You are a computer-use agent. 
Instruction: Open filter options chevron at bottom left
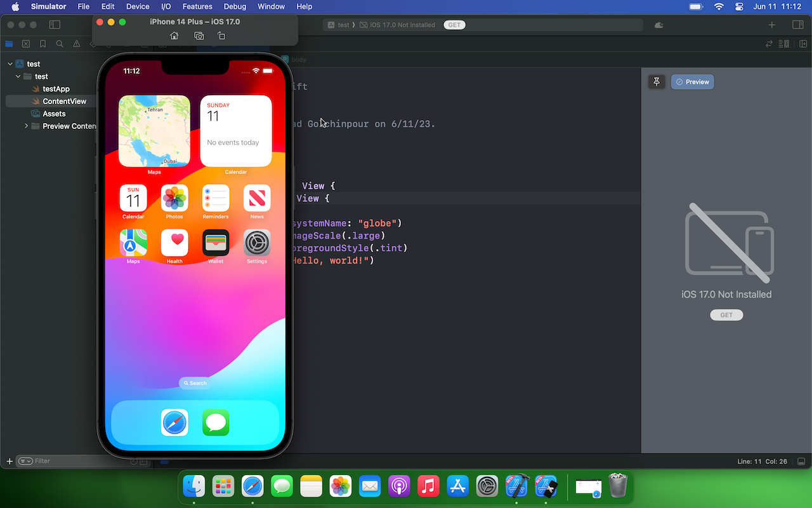[x=26, y=461]
